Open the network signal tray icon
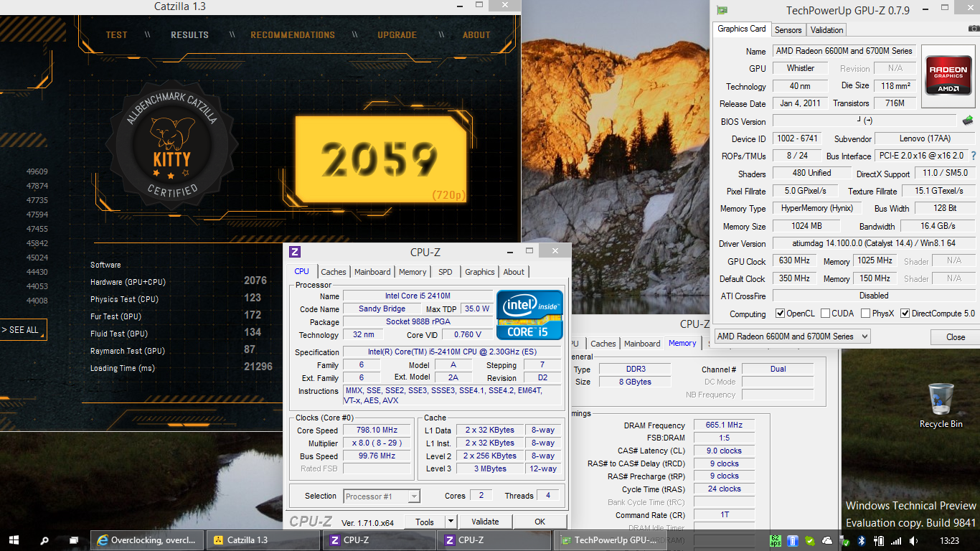Image resolution: width=980 pixels, height=551 pixels. (x=897, y=540)
